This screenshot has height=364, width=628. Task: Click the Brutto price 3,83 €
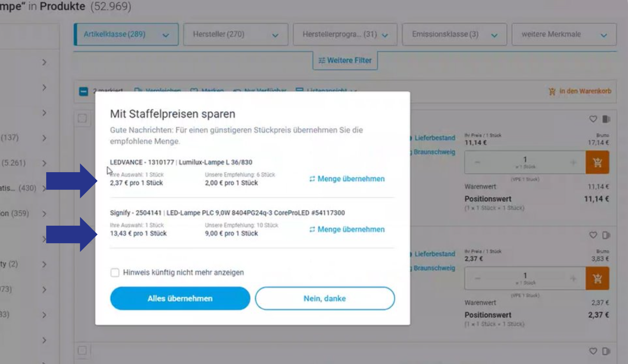click(600, 259)
